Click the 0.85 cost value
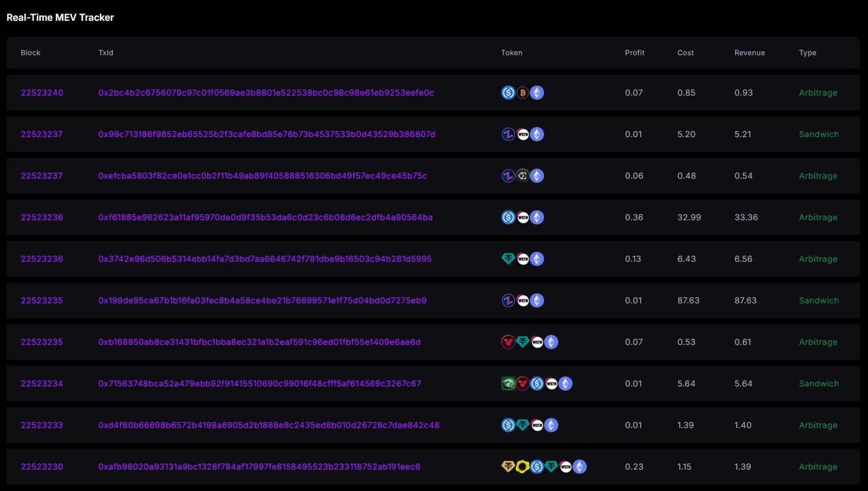 [686, 93]
